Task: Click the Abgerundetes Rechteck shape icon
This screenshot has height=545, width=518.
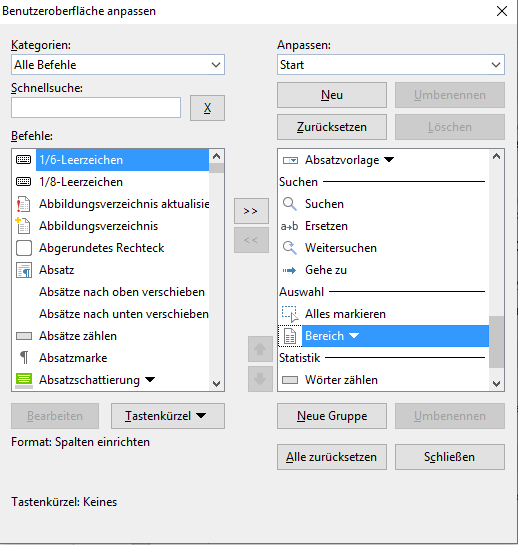Action: [24, 248]
